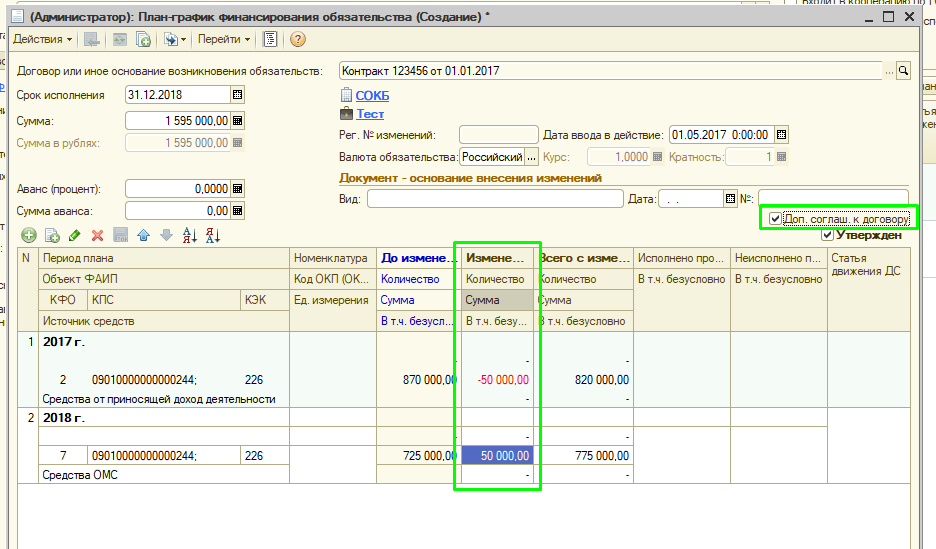The image size is (936, 549).
Task: Click the 'СОКБ' link
Action: pyautogui.click(x=372, y=96)
